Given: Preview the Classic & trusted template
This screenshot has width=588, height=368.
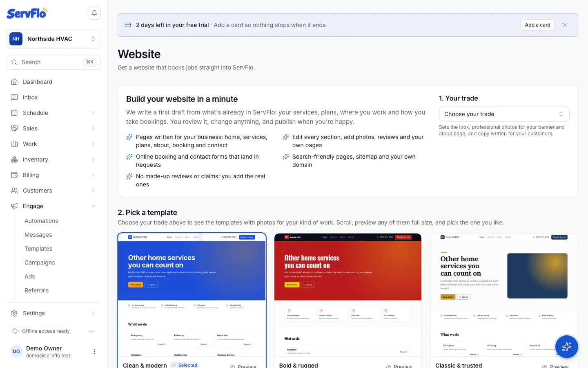Looking at the screenshot, I should [x=556, y=366].
